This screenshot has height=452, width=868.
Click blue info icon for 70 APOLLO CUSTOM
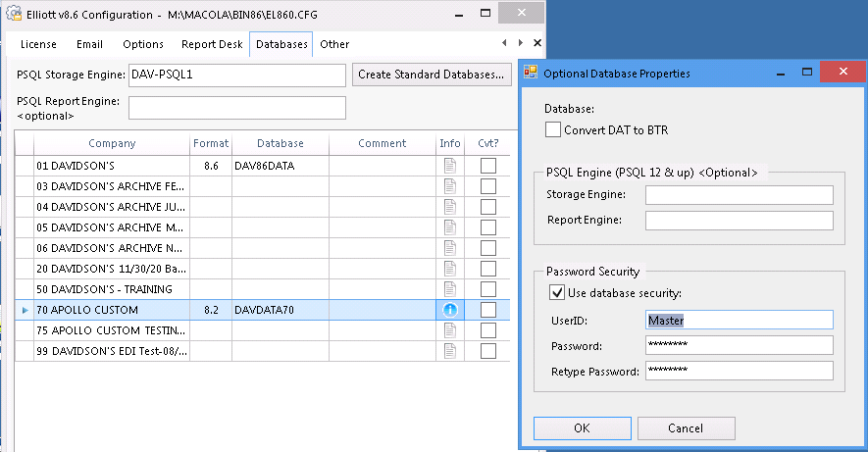450,310
